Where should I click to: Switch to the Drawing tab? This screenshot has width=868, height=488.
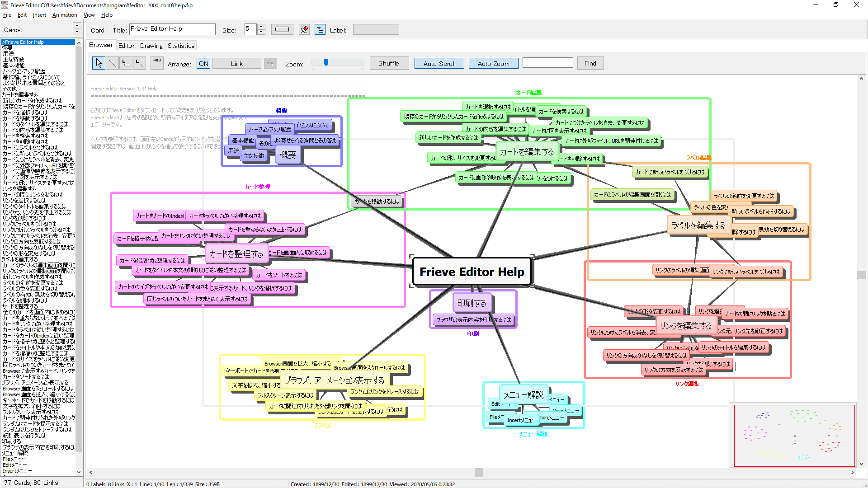coord(151,45)
